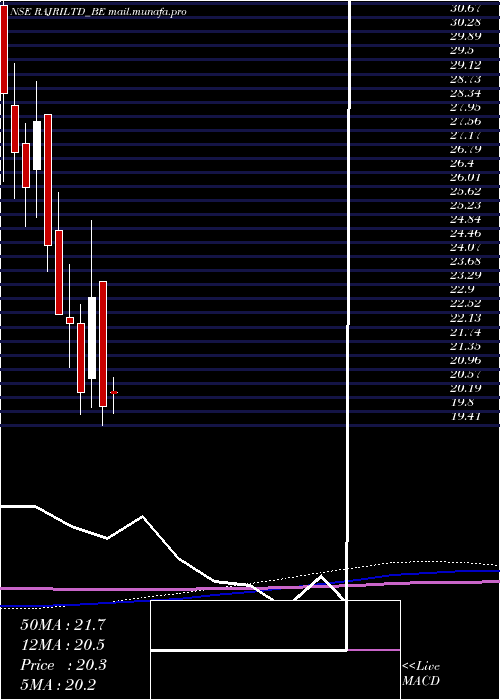Click the <<Live MACD label
Screen dimensions: 500x700
pos(421,673)
